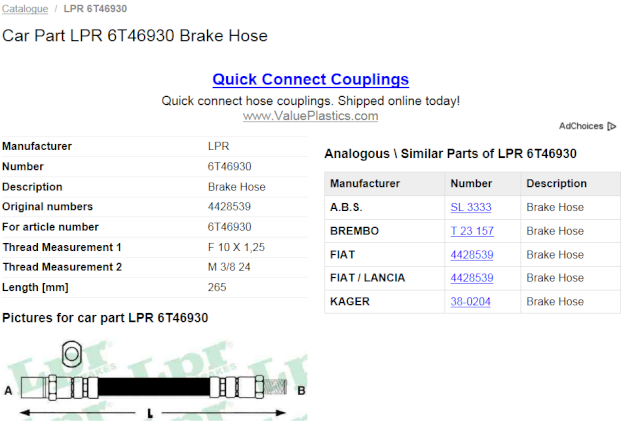Open the Catalogue breadcrumb link

click(25, 9)
